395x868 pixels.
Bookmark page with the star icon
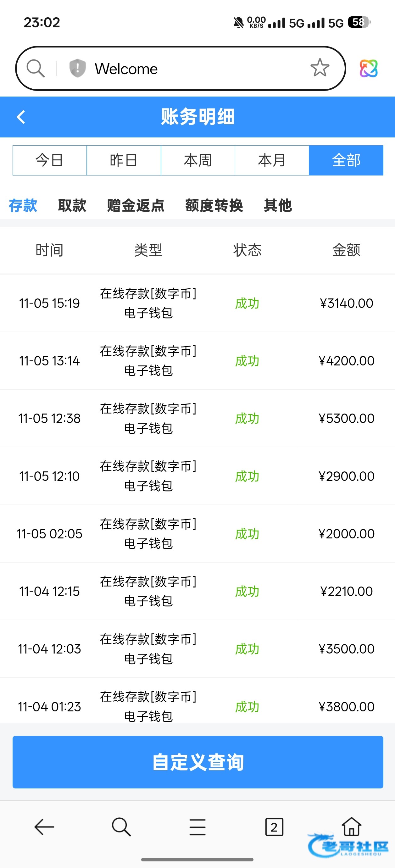pyautogui.click(x=320, y=69)
